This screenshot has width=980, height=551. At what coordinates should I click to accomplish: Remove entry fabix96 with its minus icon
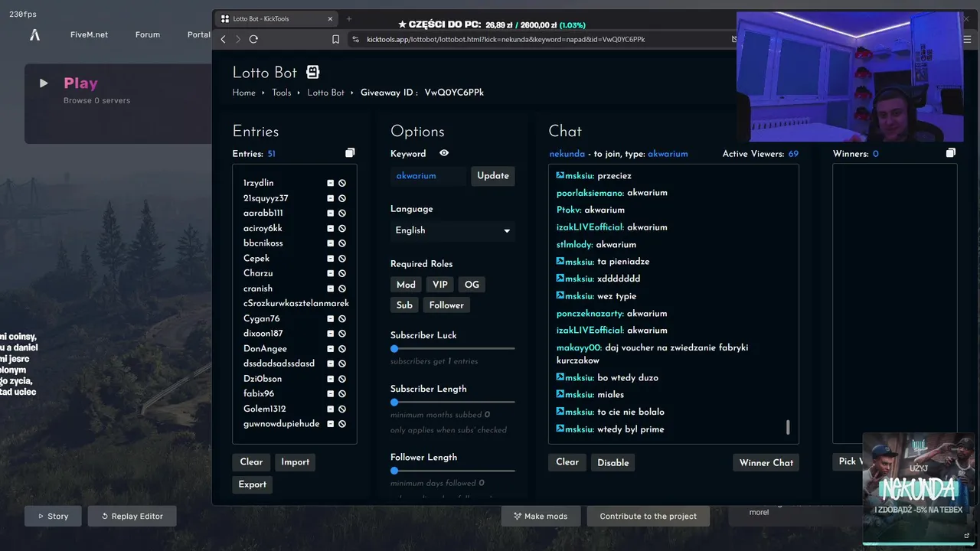click(x=331, y=393)
